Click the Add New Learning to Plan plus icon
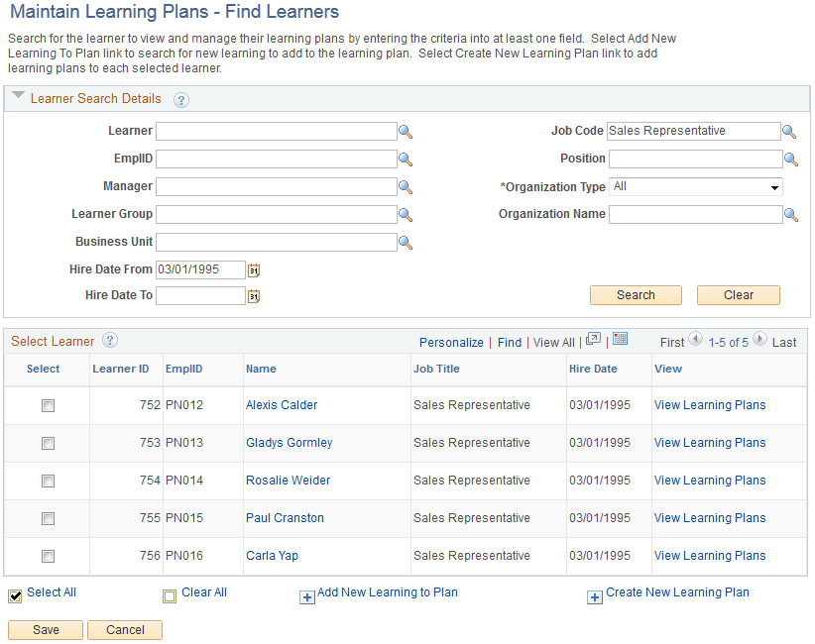 (x=307, y=597)
